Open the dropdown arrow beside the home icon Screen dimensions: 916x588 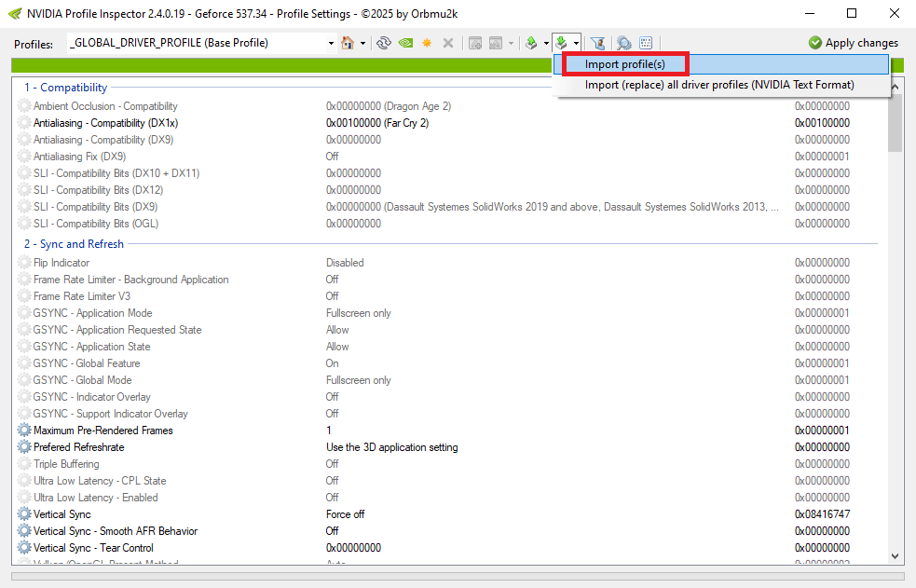[362, 43]
